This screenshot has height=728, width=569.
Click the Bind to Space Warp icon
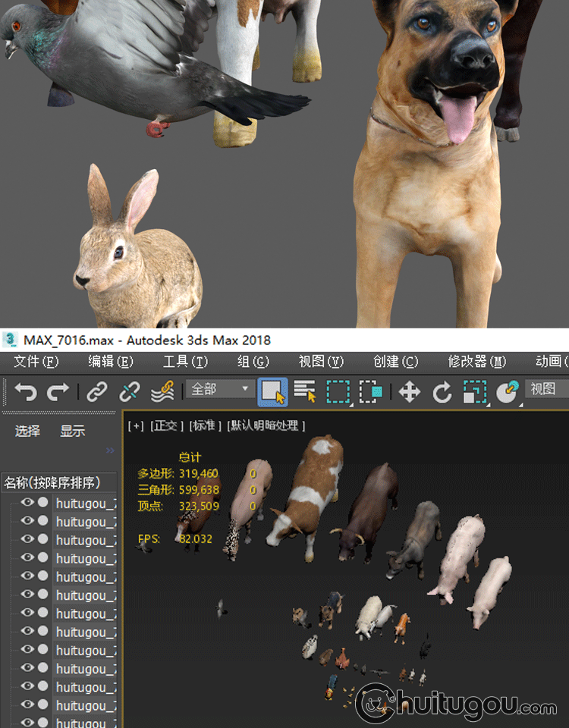click(x=162, y=392)
